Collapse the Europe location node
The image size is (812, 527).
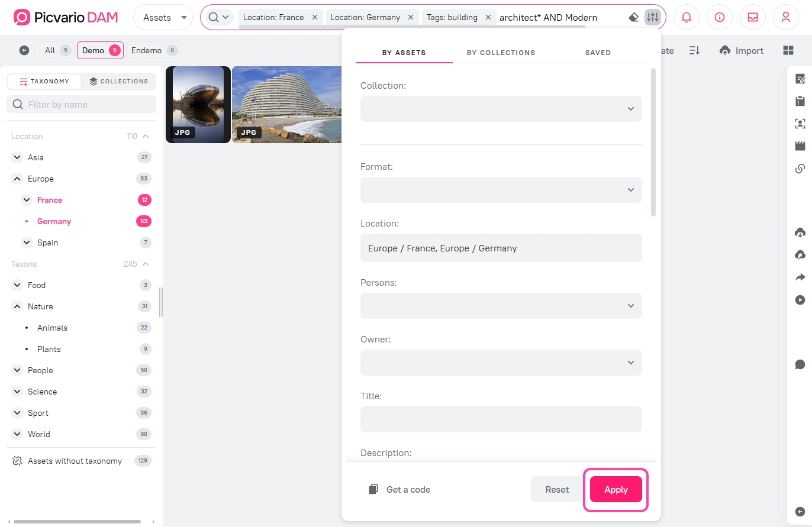pyautogui.click(x=17, y=179)
